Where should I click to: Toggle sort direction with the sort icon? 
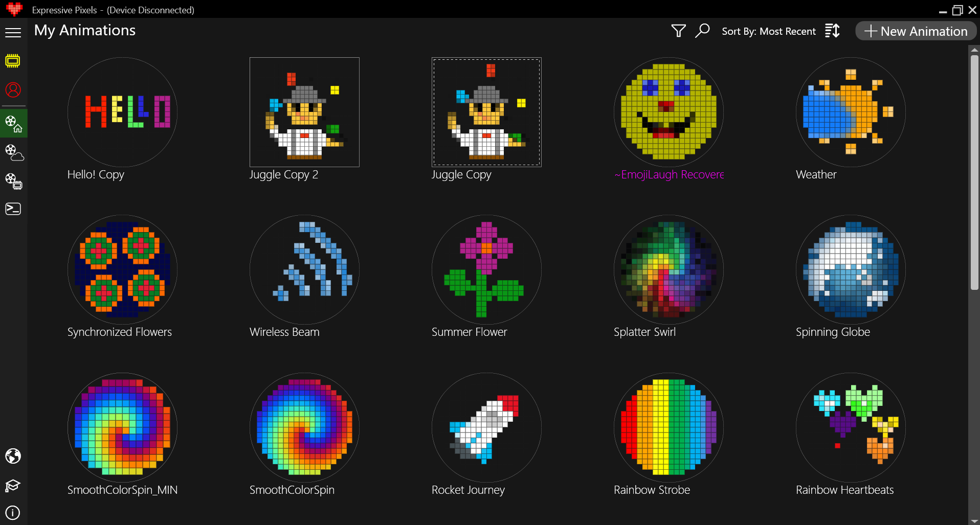pos(832,31)
